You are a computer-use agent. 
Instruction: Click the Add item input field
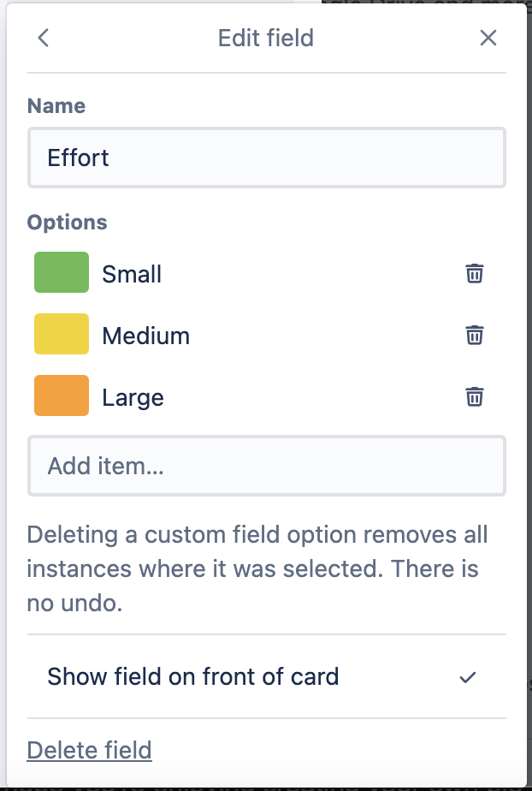click(x=266, y=465)
